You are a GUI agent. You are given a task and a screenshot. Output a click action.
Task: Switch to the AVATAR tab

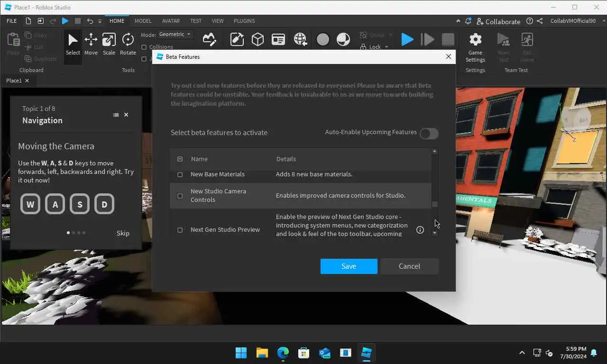pos(171,21)
